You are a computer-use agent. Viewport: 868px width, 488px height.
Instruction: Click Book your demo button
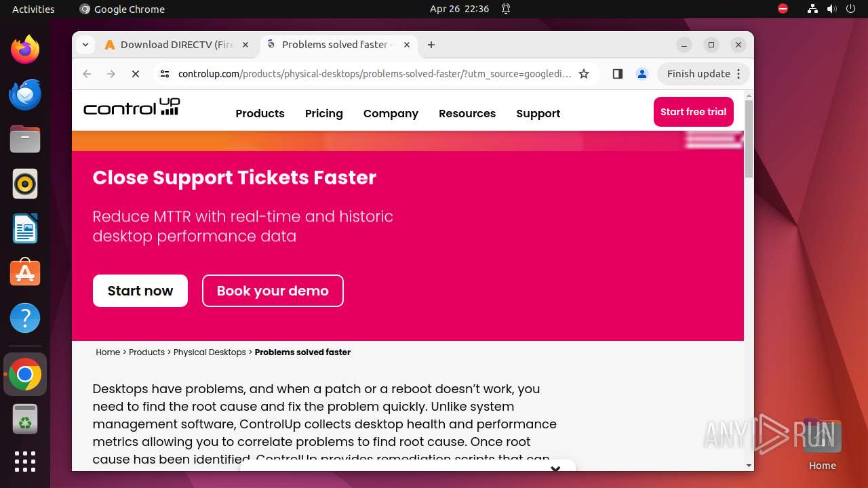pos(273,291)
